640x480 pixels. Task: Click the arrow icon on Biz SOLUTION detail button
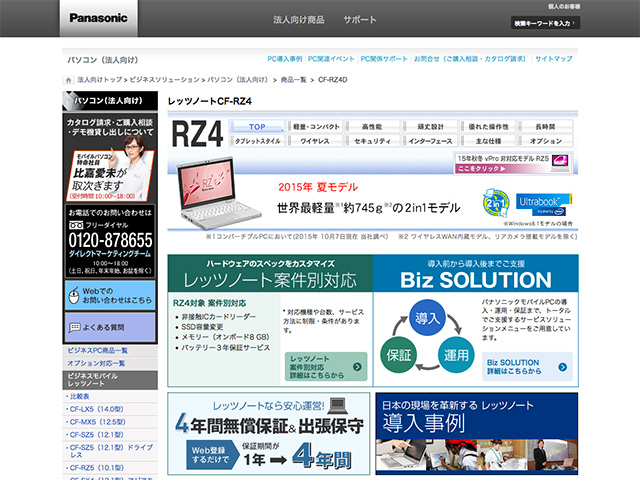pos(562,367)
